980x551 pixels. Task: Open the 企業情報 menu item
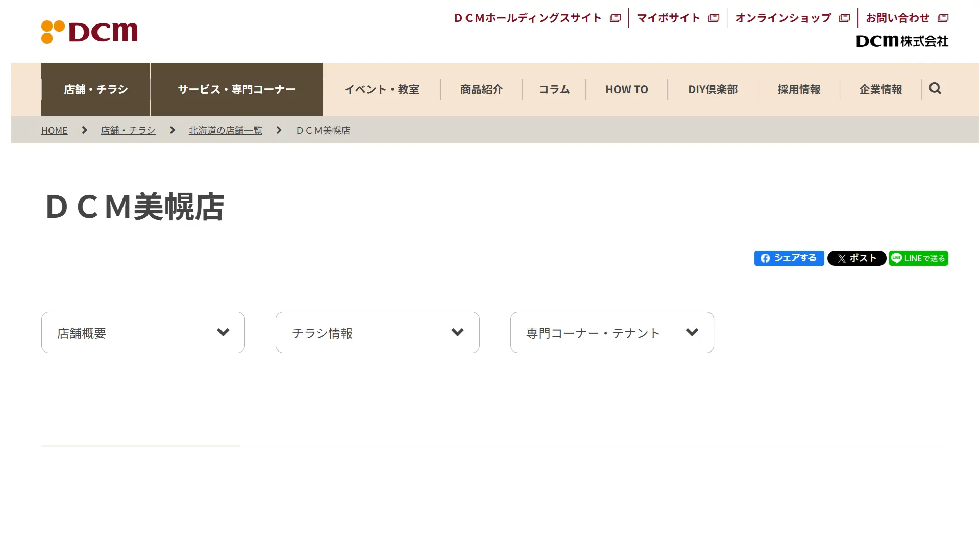880,89
